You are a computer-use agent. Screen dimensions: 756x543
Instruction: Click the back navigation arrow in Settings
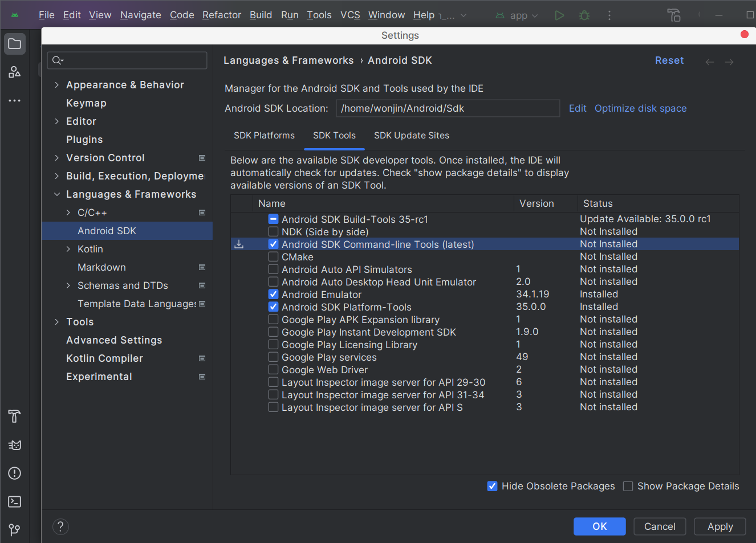click(710, 62)
